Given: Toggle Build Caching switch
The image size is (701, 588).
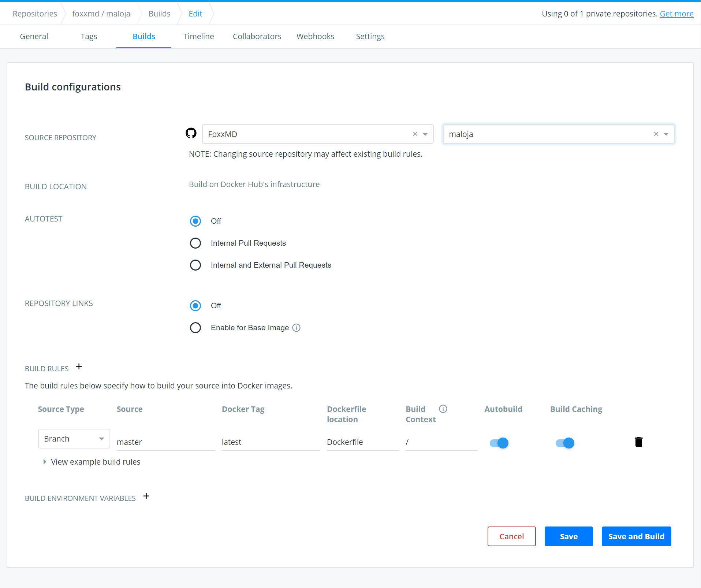Looking at the screenshot, I should tap(565, 443).
